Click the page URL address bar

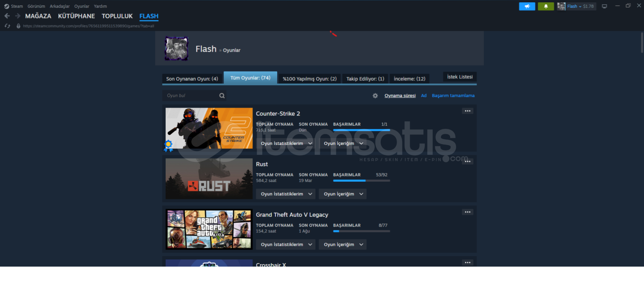(89, 26)
